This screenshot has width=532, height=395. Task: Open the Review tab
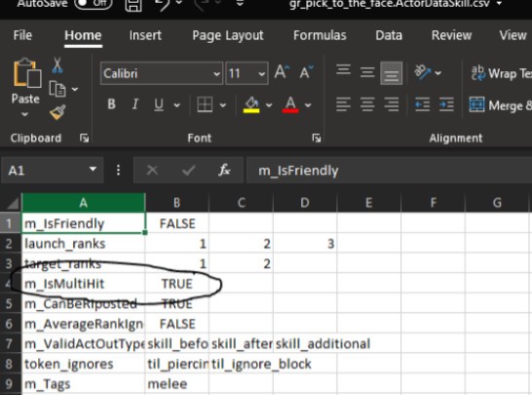pyautogui.click(x=451, y=35)
